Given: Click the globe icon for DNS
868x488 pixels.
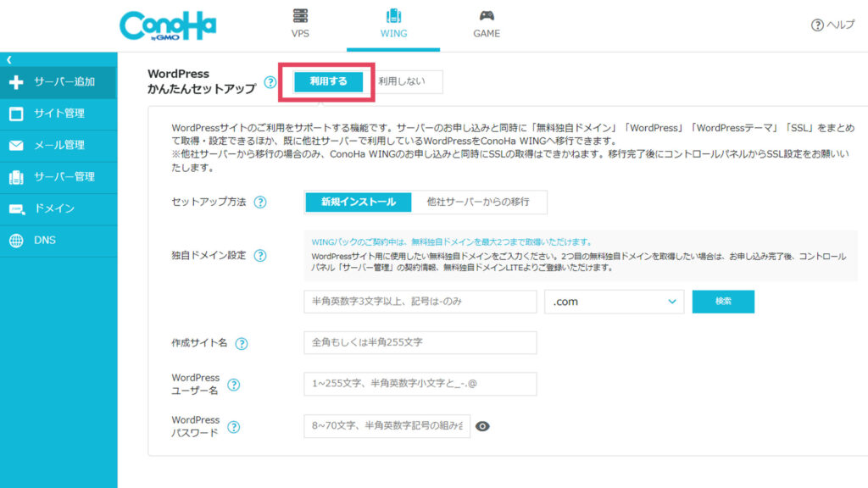Looking at the screenshot, I should [x=16, y=241].
